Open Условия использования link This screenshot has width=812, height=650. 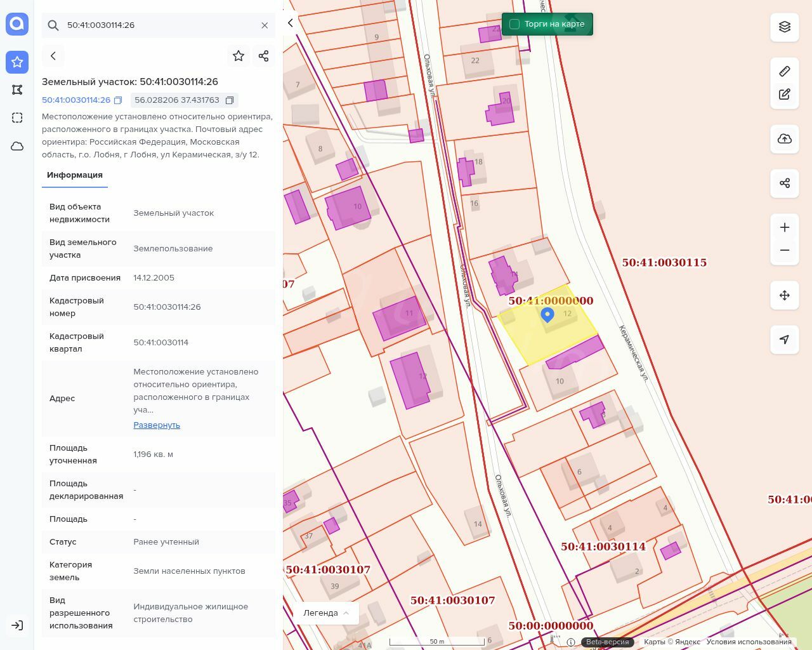[x=749, y=642]
